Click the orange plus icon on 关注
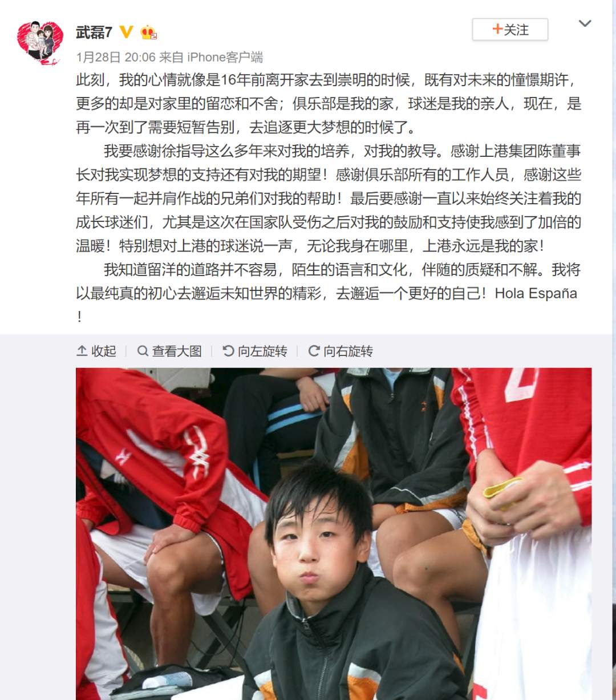The image size is (616, 700). click(x=497, y=29)
